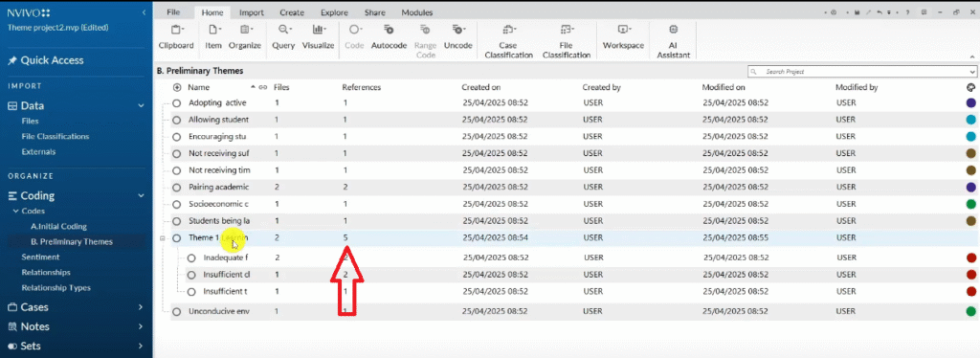
Task: Select the circle of Allowing student code
Action: (177, 120)
